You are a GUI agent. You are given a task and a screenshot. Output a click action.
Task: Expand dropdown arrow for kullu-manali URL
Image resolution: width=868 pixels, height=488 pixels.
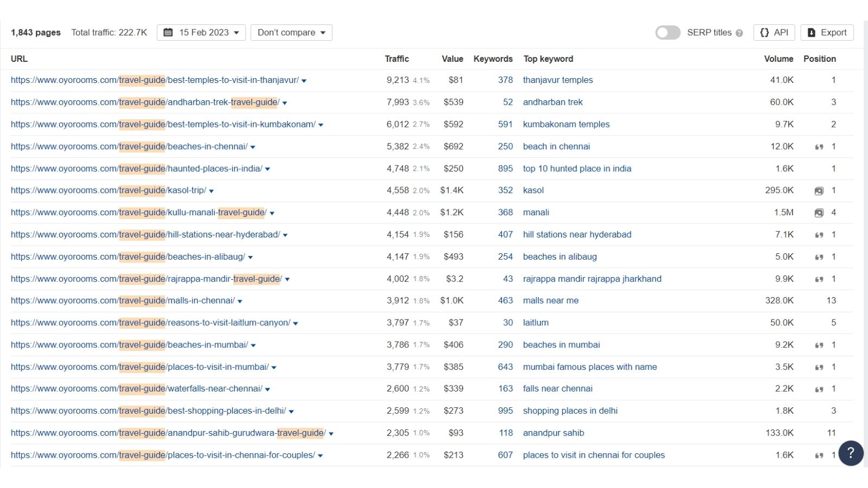pos(272,213)
